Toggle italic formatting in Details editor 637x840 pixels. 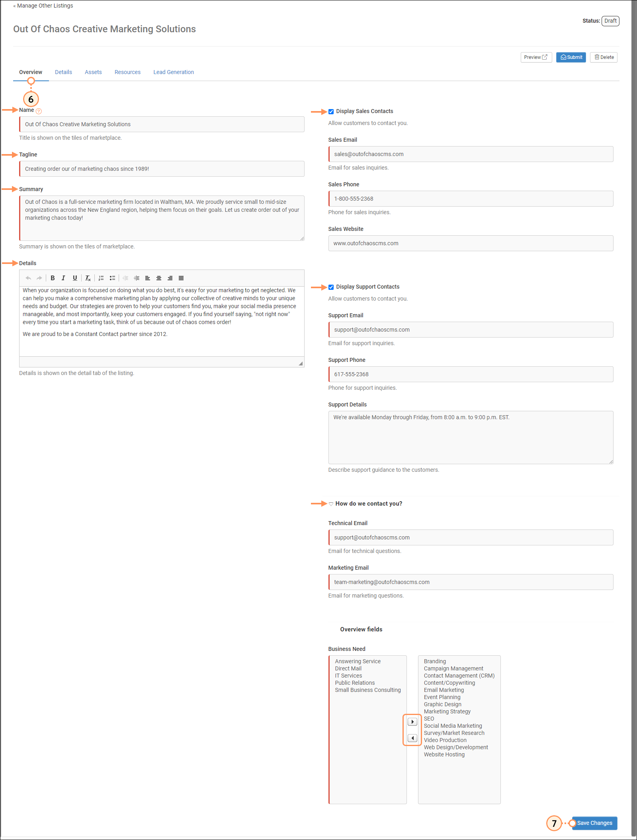[x=63, y=278]
